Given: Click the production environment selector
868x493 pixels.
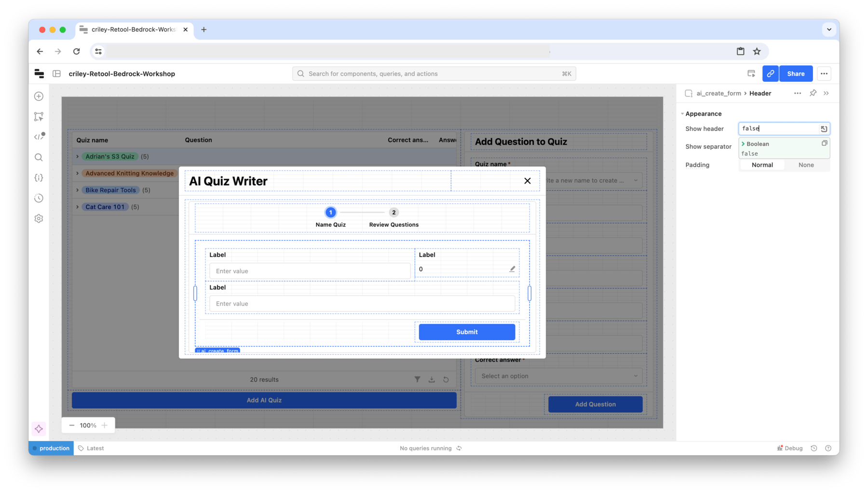Looking at the screenshot, I should click(51, 448).
